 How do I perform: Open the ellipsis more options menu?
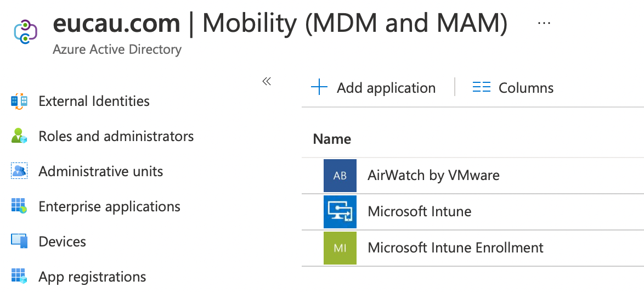click(544, 23)
